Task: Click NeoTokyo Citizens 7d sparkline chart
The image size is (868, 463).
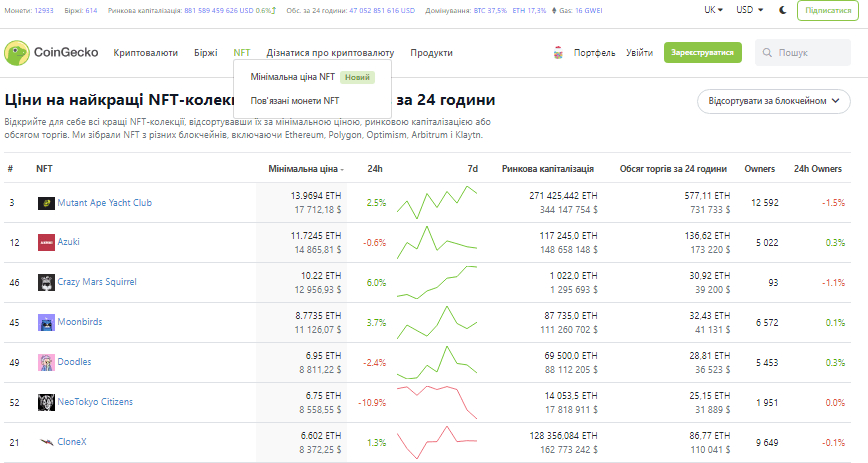Action: [437, 402]
